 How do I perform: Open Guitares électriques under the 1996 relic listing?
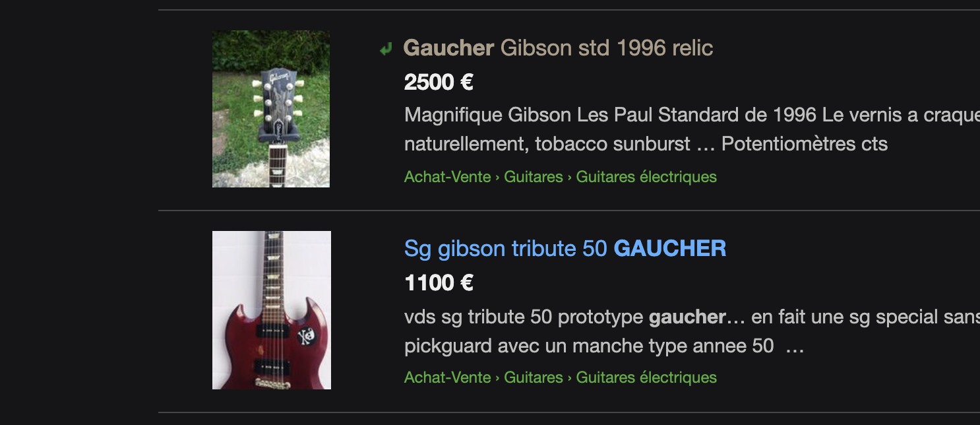point(646,177)
